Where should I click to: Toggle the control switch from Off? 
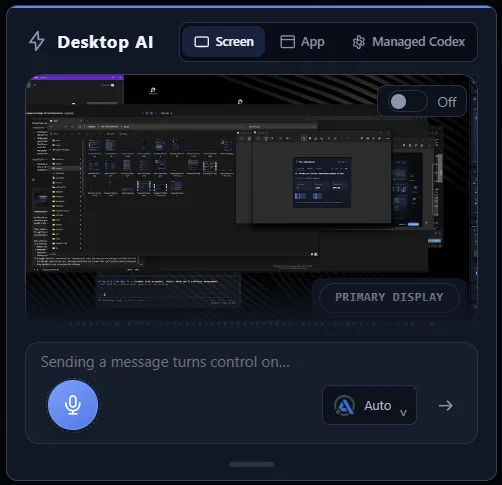click(408, 102)
